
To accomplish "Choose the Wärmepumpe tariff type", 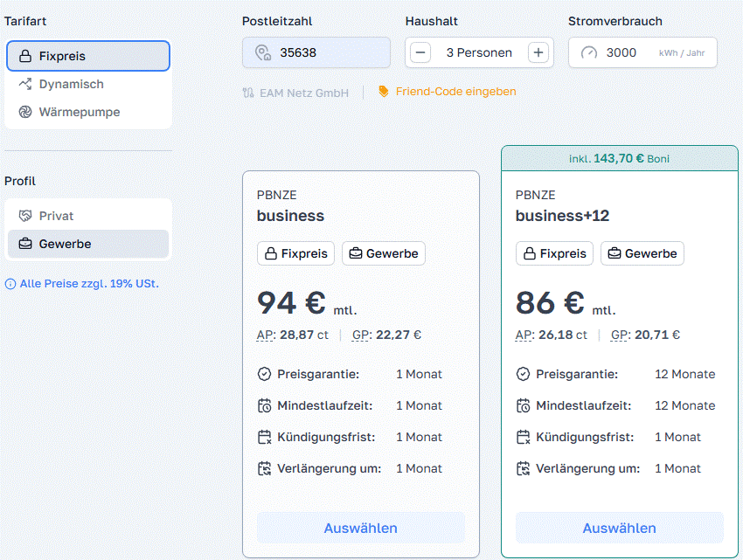I will (79, 112).
